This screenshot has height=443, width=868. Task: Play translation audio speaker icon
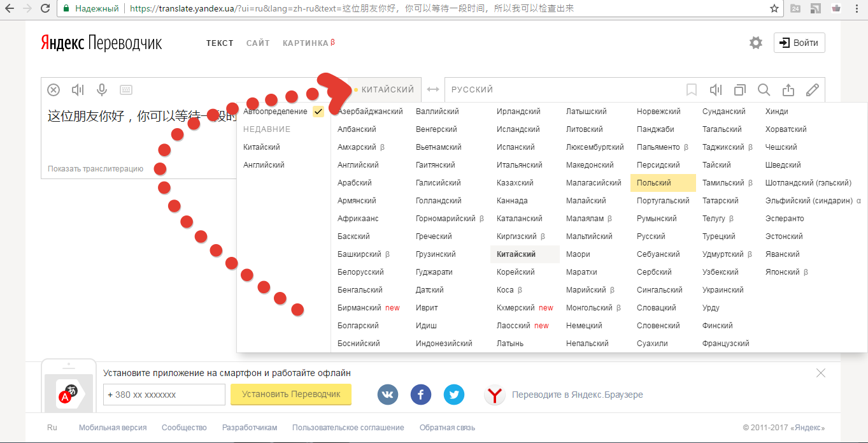click(716, 90)
